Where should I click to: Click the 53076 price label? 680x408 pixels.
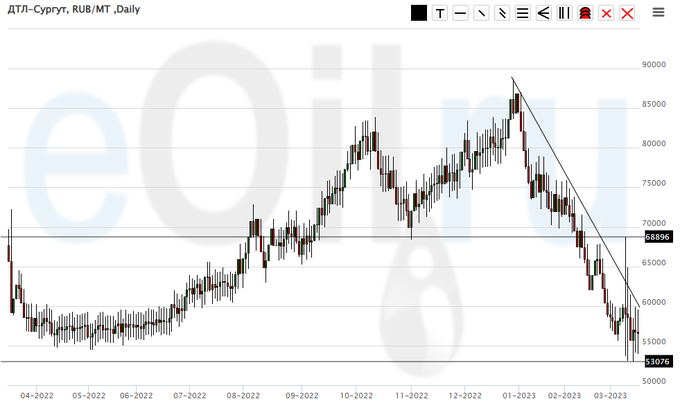pos(656,361)
